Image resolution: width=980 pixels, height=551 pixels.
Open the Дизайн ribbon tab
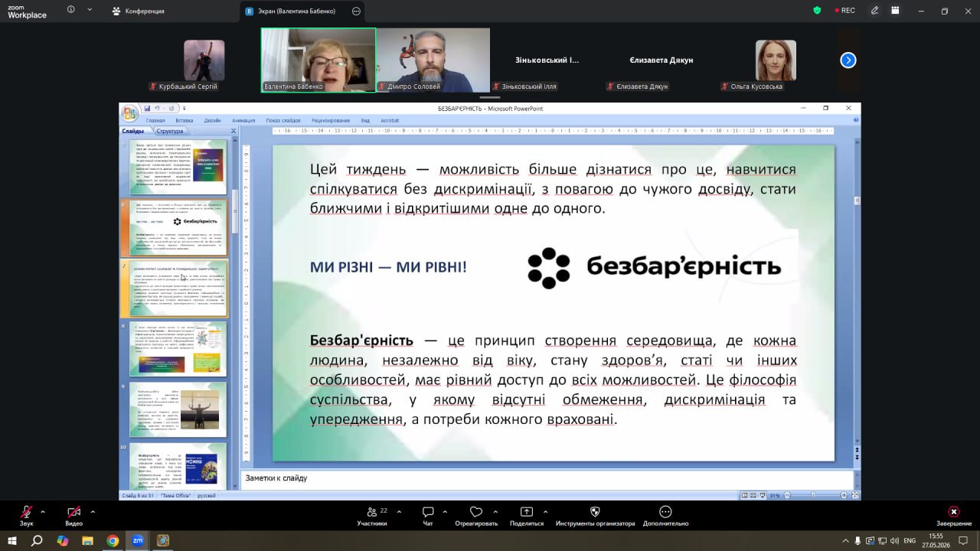212,121
